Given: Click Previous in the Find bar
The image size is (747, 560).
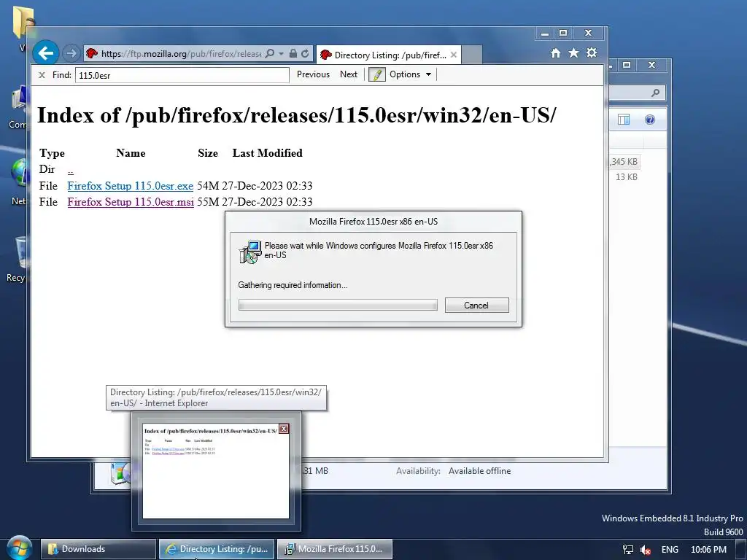Looking at the screenshot, I should 313,74.
